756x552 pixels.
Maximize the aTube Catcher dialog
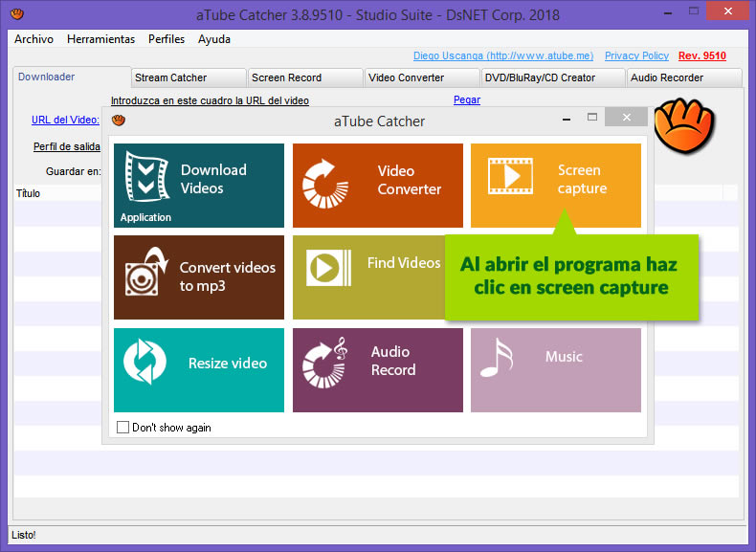click(x=592, y=117)
